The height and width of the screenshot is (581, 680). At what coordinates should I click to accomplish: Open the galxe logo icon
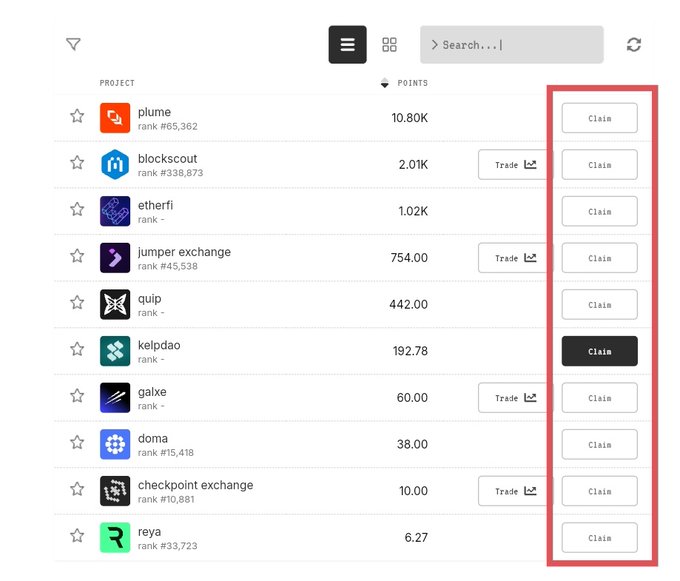[115, 398]
